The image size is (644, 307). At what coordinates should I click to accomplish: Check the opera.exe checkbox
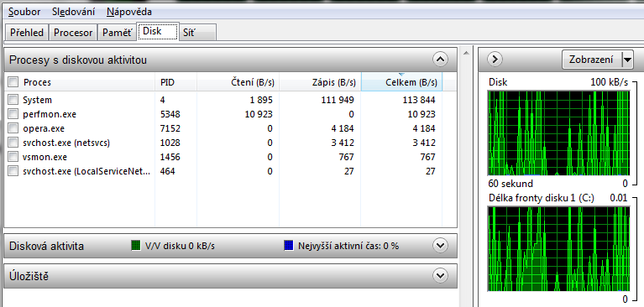(13, 128)
